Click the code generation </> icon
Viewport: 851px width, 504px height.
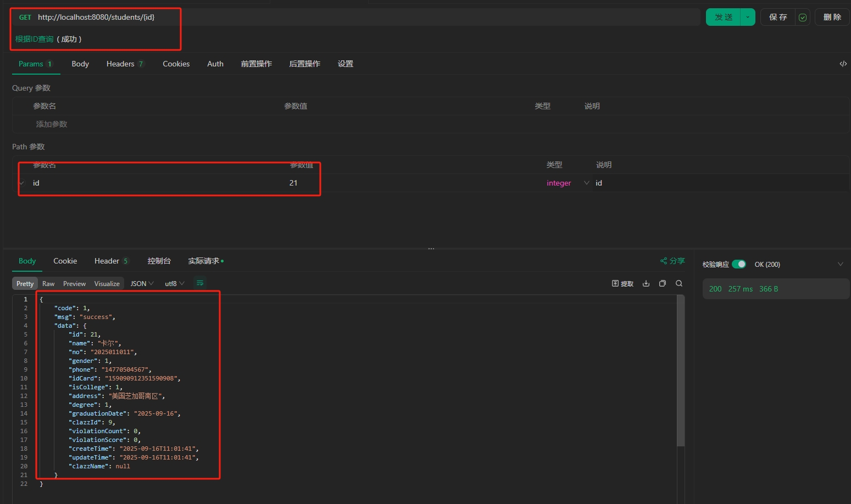click(x=843, y=64)
